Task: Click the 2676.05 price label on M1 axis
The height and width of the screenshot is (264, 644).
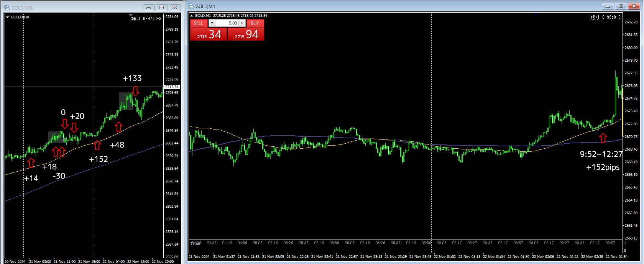Action: tap(631, 86)
